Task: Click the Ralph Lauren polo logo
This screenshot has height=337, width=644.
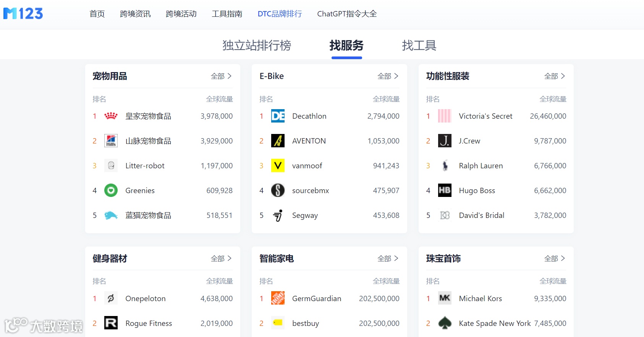Action: pyautogui.click(x=445, y=166)
